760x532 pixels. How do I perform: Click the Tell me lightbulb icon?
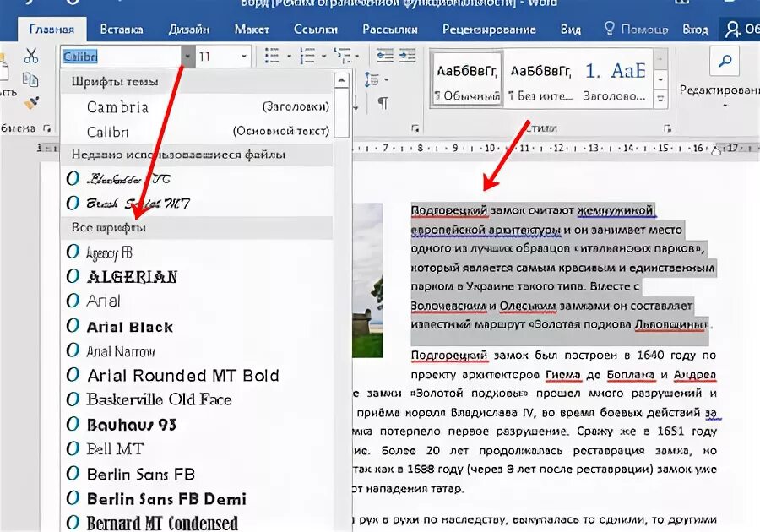coord(609,29)
